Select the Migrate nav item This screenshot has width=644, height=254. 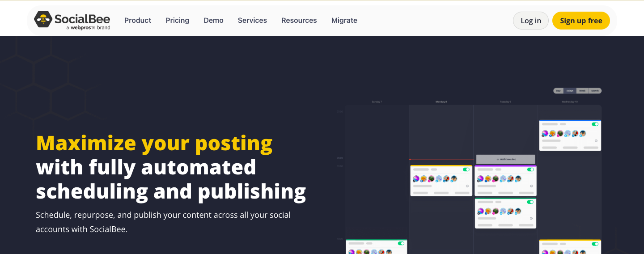[344, 21]
